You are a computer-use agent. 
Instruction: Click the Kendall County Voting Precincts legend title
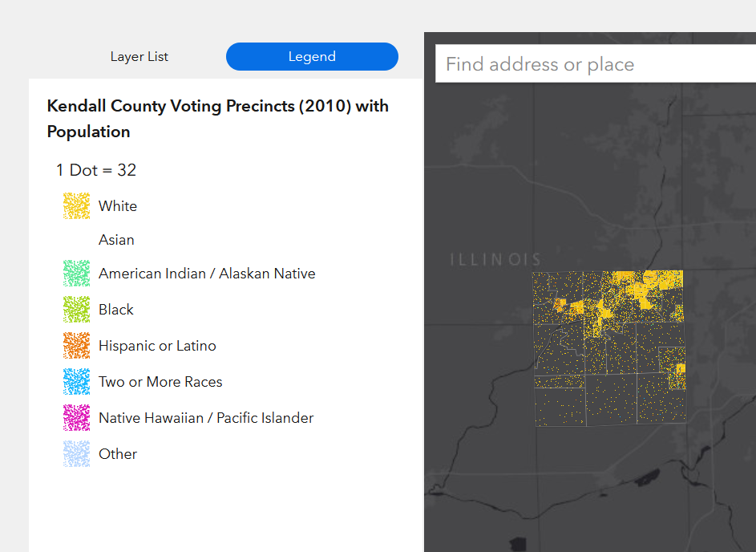[x=217, y=119]
